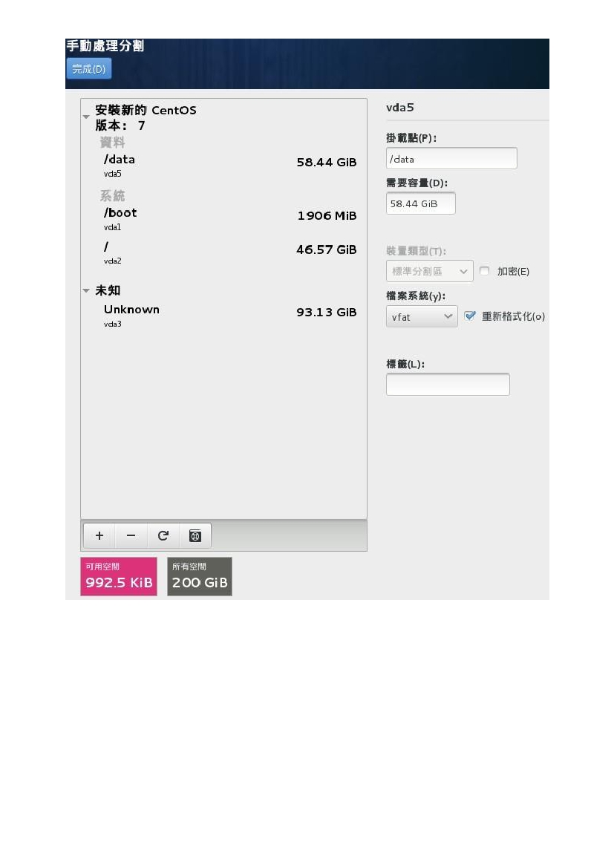Open the vfat file system dropdown
This screenshot has width=614, height=868.
pyautogui.click(x=422, y=316)
